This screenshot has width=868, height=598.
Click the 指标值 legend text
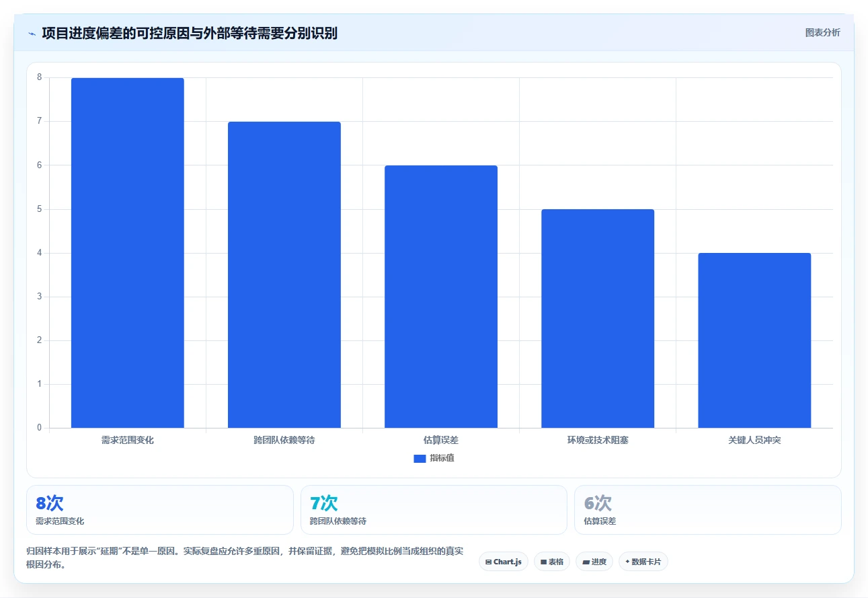442,458
